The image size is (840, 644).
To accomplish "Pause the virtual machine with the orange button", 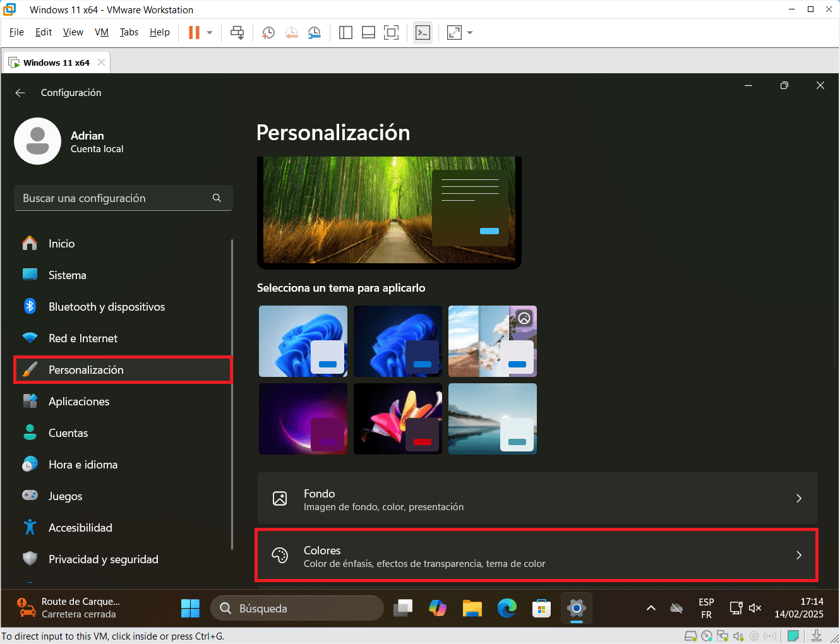I will [194, 32].
